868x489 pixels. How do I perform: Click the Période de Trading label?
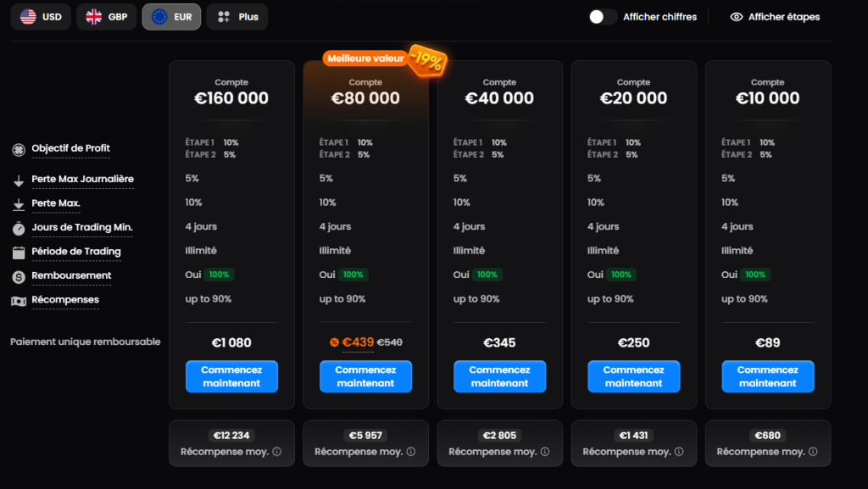click(x=75, y=251)
